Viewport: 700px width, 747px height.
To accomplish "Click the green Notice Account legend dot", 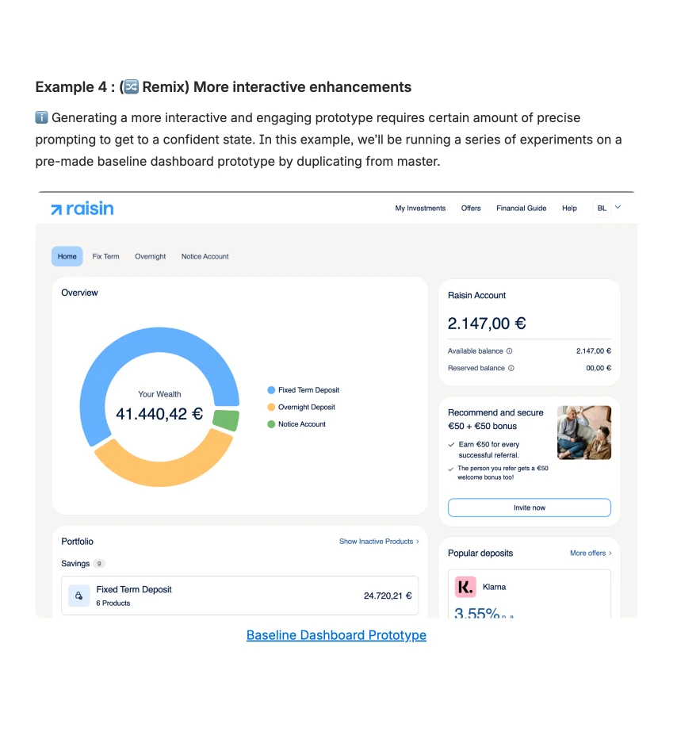I will pos(271,424).
